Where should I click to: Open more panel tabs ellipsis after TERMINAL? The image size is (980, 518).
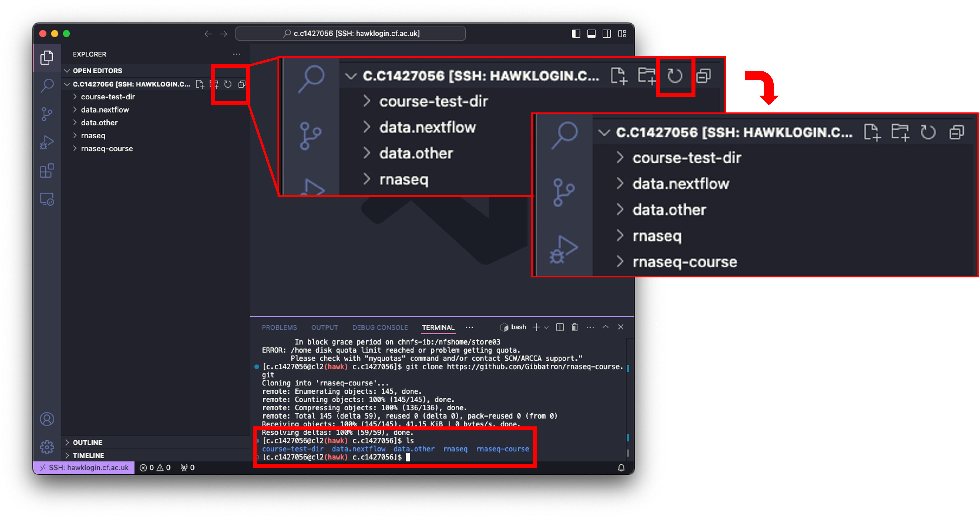[470, 327]
